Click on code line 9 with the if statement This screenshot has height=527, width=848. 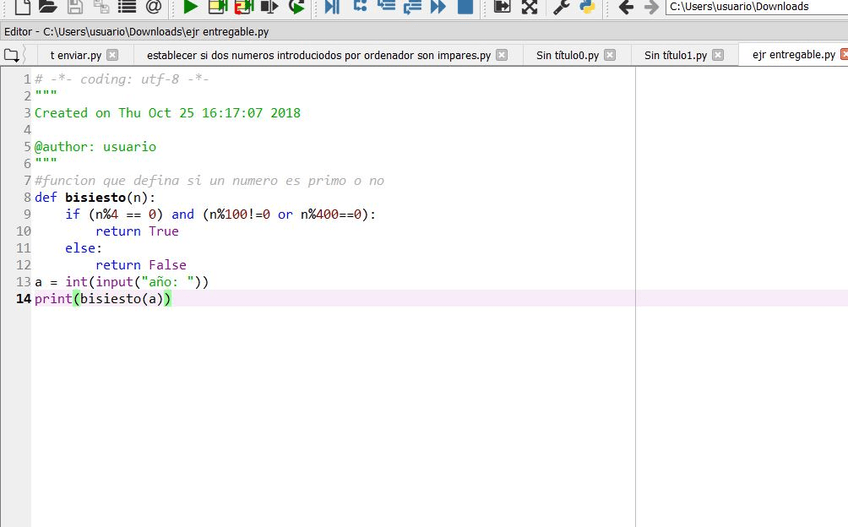tap(220, 214)
